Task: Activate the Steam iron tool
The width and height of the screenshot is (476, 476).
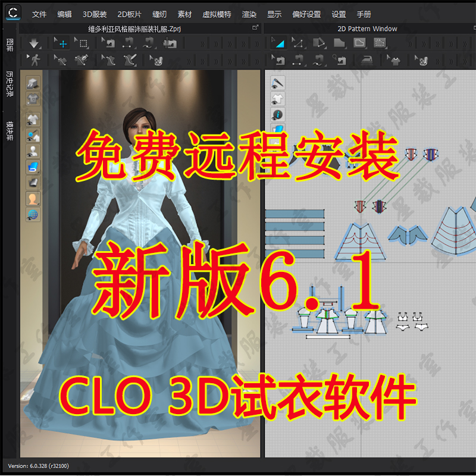Action: coord(367,60)
